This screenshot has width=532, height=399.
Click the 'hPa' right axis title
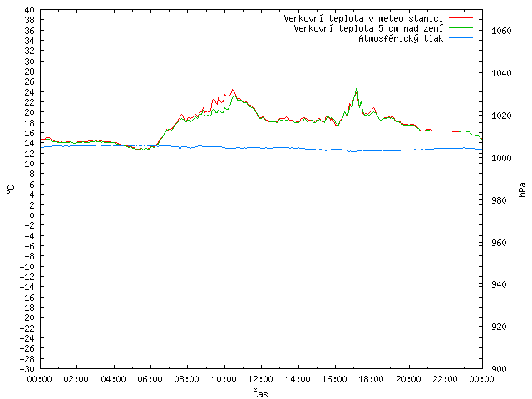click(x=522, y=190)
